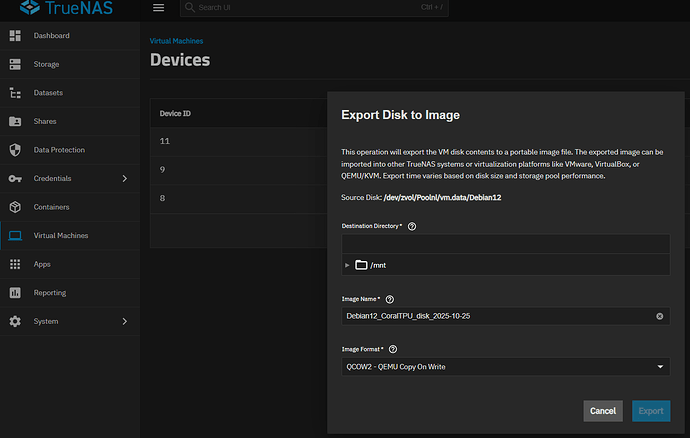Click the Reporting chart icon
This screenshot has width=690, height=438.
pos(15,293)
